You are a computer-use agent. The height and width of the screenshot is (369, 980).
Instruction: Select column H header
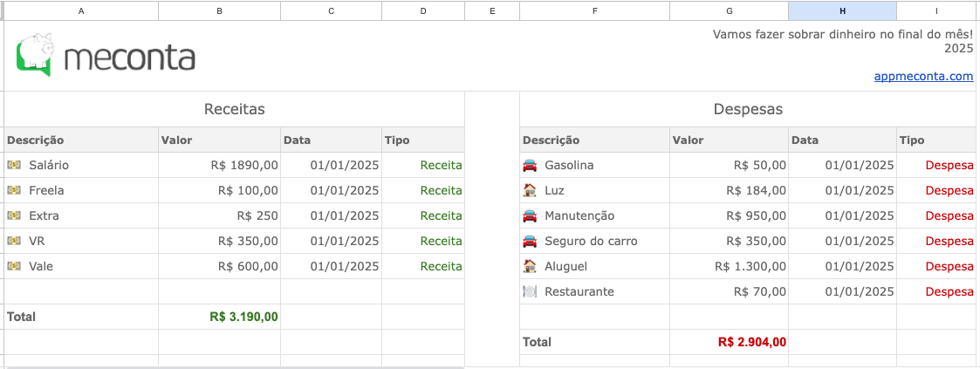[x=842, y=10]
